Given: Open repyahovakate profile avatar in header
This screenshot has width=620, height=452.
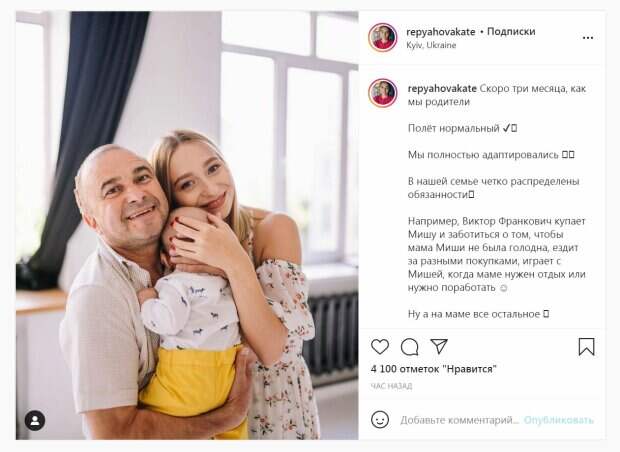Looking at the screenshot, I should tap(383, 37).
